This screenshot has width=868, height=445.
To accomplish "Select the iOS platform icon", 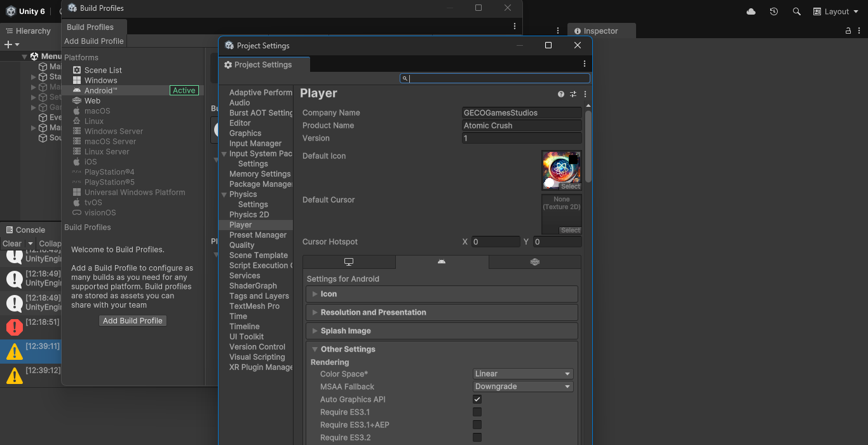I will [77, 161].
